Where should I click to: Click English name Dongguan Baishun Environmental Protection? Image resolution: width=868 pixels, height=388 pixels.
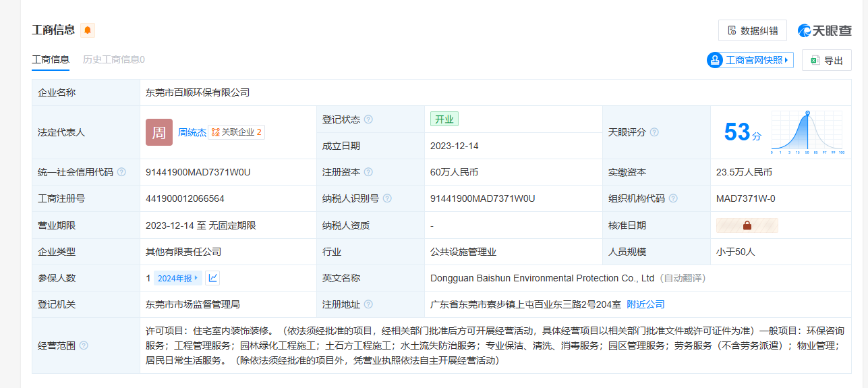tap(542, 278)
